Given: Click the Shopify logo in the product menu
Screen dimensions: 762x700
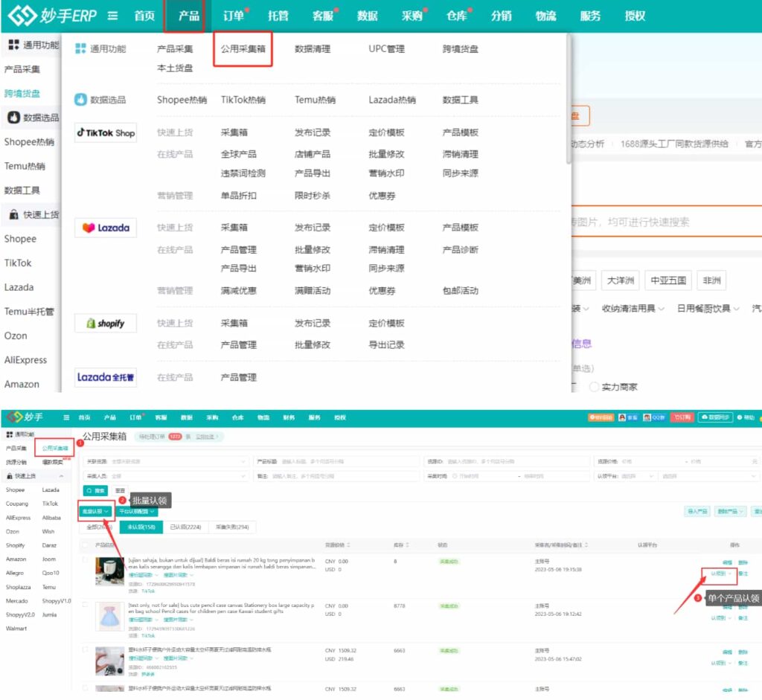Looking at the screenshot, I should point(105,324).
